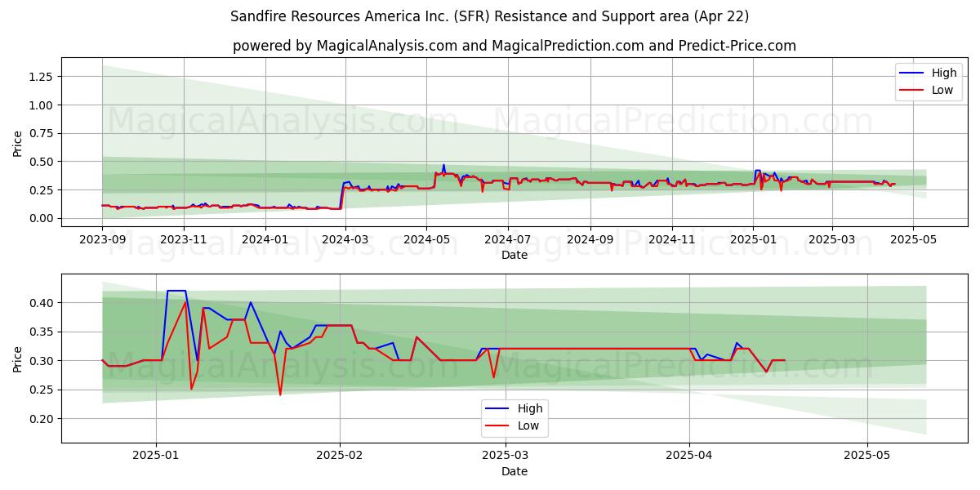
Task: Click the 'Price' axis label of the upper chart
Action: point(18,144)
